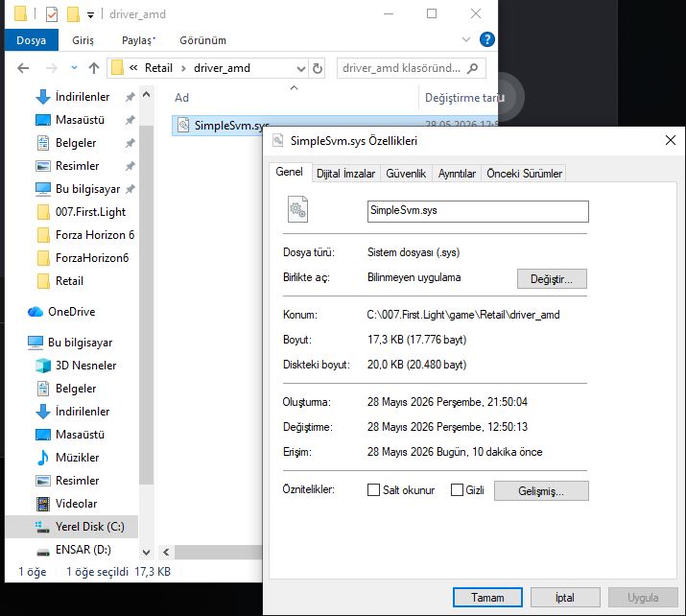
Task: Open 3D Nesneler folder
Action: [85, 366]
